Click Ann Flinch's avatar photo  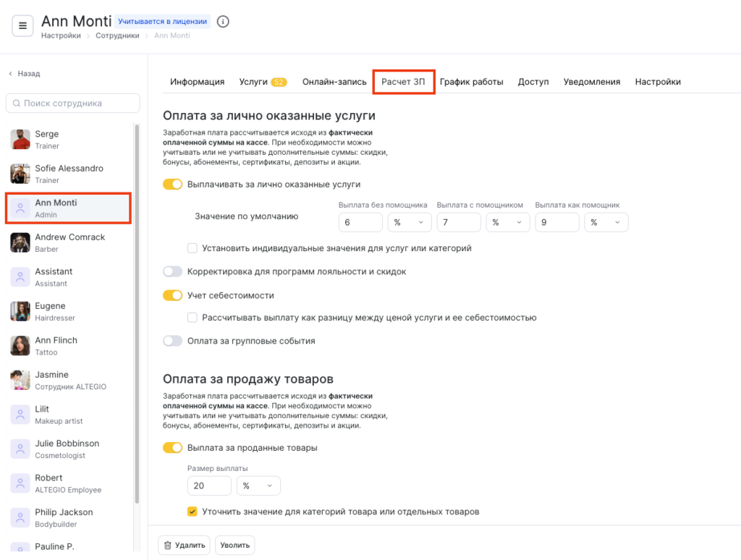tap(20, 346)
